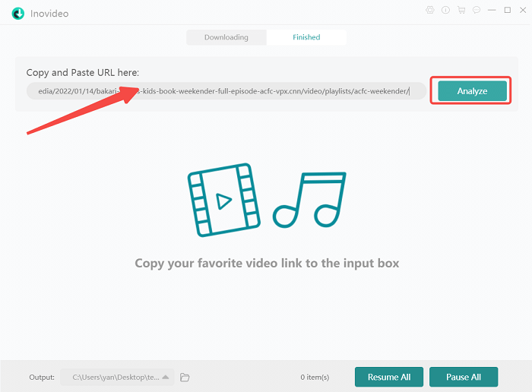
Task: Click Resume All button
Action: coord(389,377)
